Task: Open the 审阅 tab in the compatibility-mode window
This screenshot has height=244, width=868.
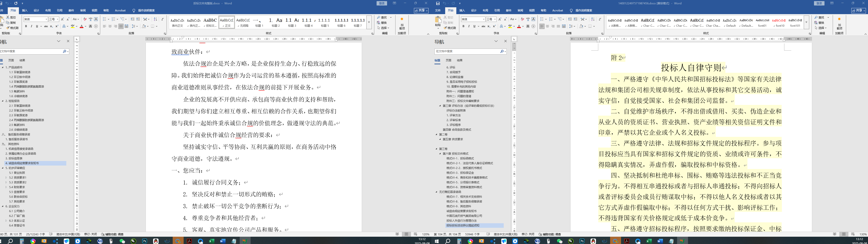Action: pyautogui.click(x=520, y=10)
